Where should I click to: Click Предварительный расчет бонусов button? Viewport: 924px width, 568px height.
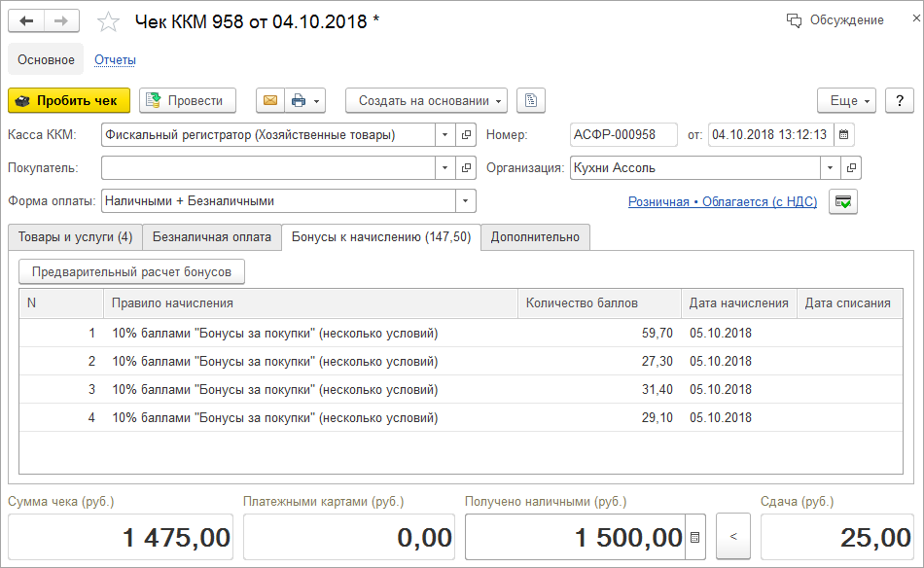coord(131,271)
